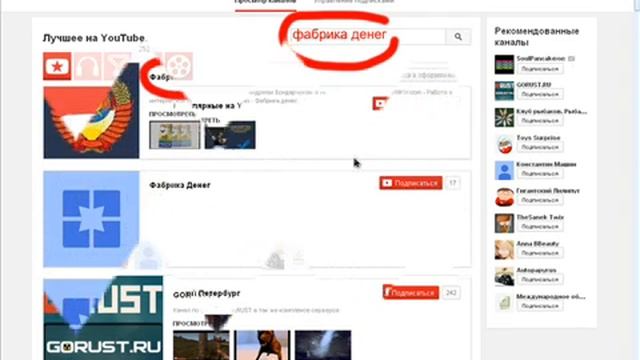The image size is (640, 360).
Task: Open the TheSanek channel avatar
Action: click(x=504, y=223)
